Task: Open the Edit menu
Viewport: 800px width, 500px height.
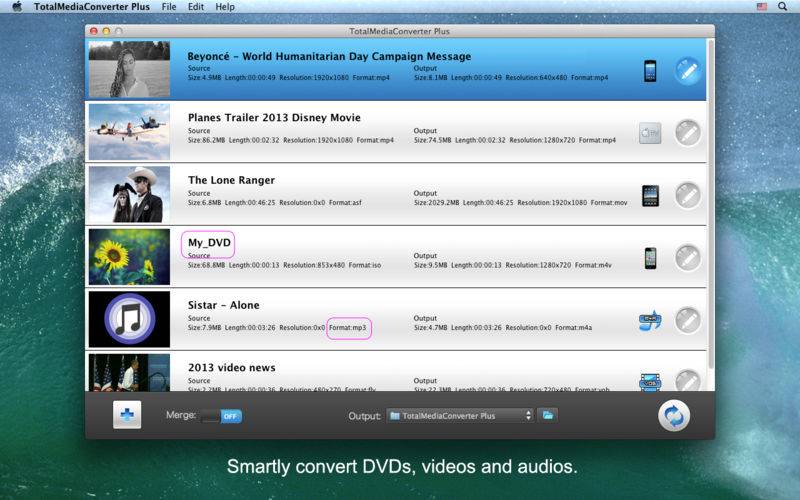Action: [x=195, y=7]
